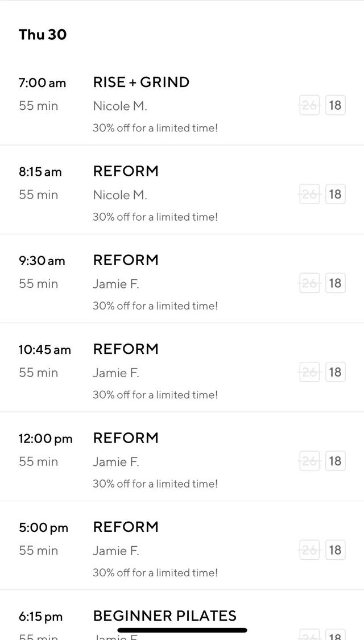Select the 18 badge beside BEGINNER PILATES
Image resolution: width=364 pixels, height=640 pixels.
336,635
